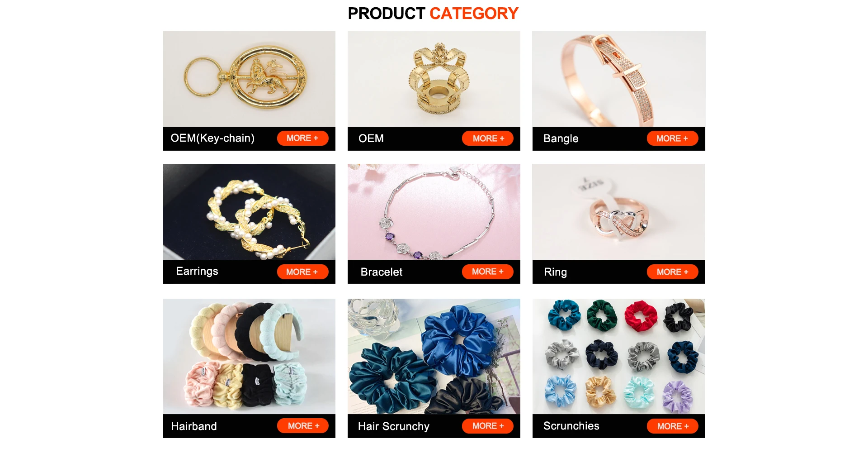Viewport: 868px width, 458px height.
Task: View more Scrunchies products
Action: pyautogui.click(x=672, y=426)
